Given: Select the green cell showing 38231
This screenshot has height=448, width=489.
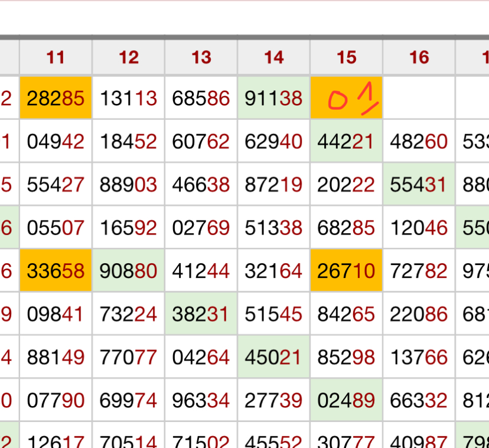Looking at the screenshot, I should coord(201,314).
